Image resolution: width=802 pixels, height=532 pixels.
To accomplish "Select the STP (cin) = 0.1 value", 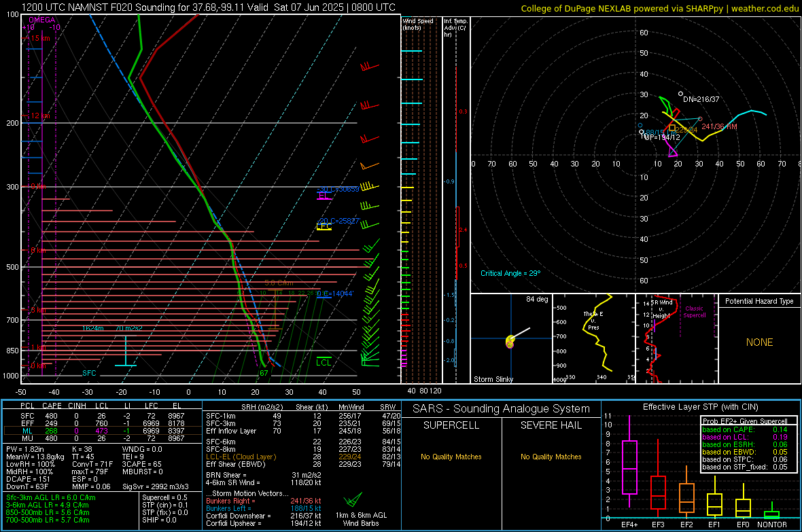I will click(x=165, y=505).
